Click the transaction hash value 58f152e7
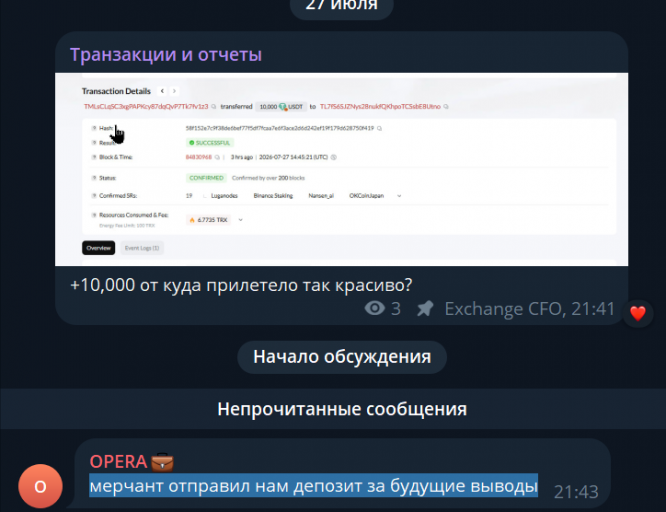Viewport: 666px width, 512px height. (279, 128)
